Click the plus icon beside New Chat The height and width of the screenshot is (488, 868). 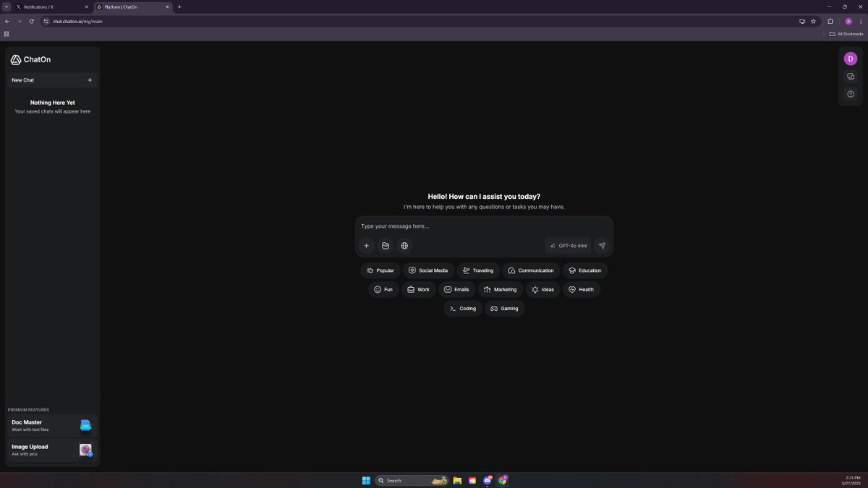(90, 80)
